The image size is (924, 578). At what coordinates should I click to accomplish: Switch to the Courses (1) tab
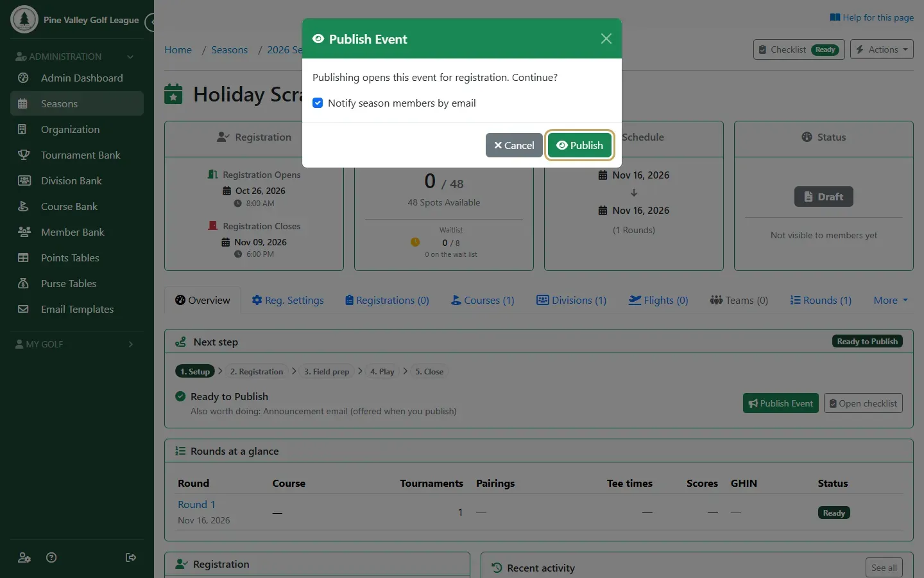tap(483, 300)
